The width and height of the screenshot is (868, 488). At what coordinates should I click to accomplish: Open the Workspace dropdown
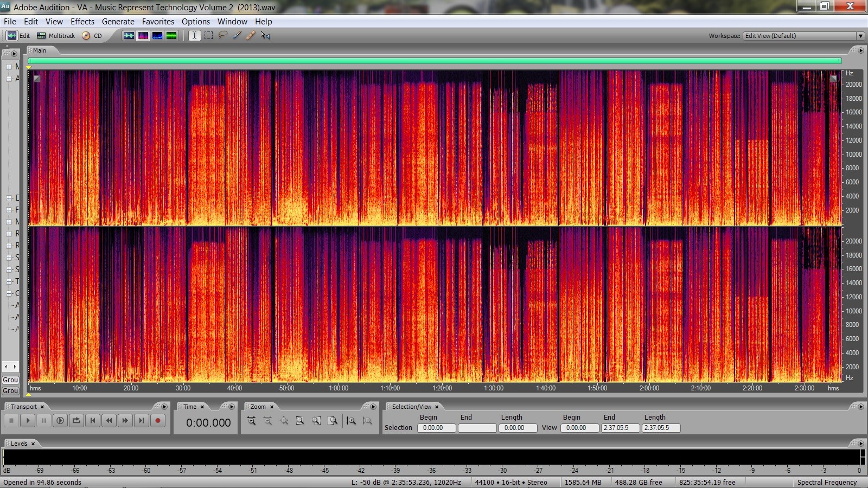coord(860,36)
